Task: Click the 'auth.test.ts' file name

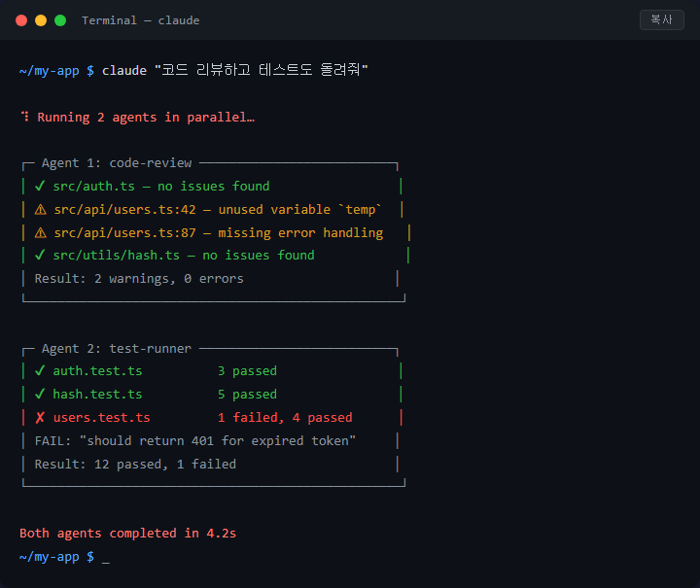Action: [x=97, y=370]
